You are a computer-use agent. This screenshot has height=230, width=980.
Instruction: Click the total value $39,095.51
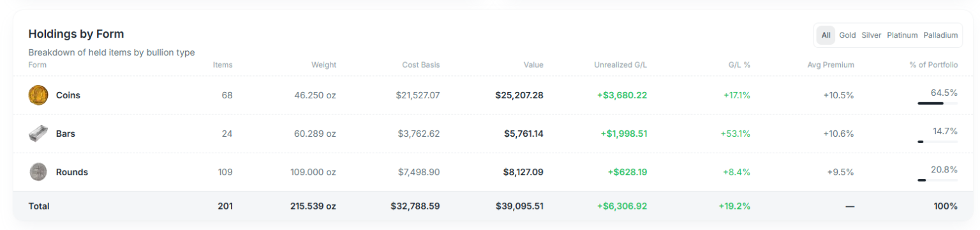pos(519,206)
